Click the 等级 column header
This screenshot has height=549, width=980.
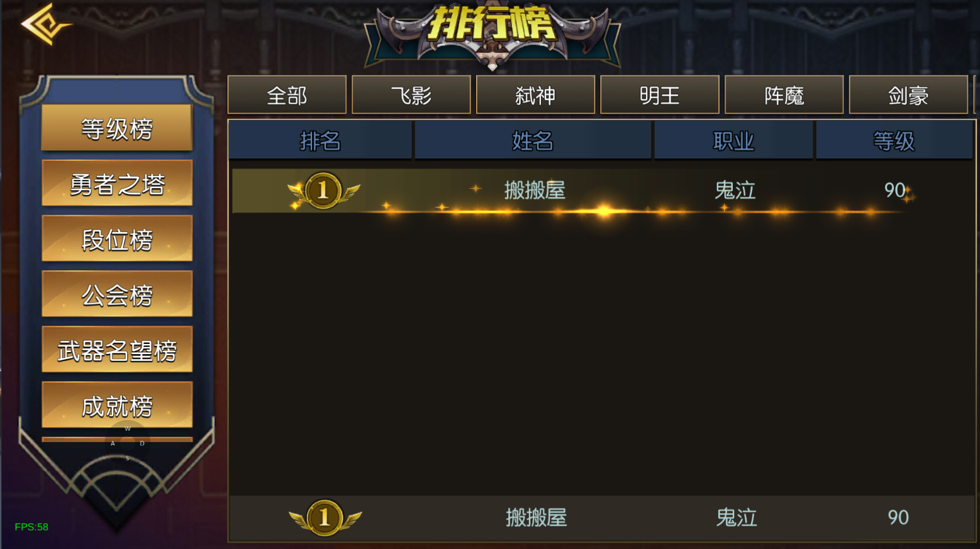(x=894, y=140)
